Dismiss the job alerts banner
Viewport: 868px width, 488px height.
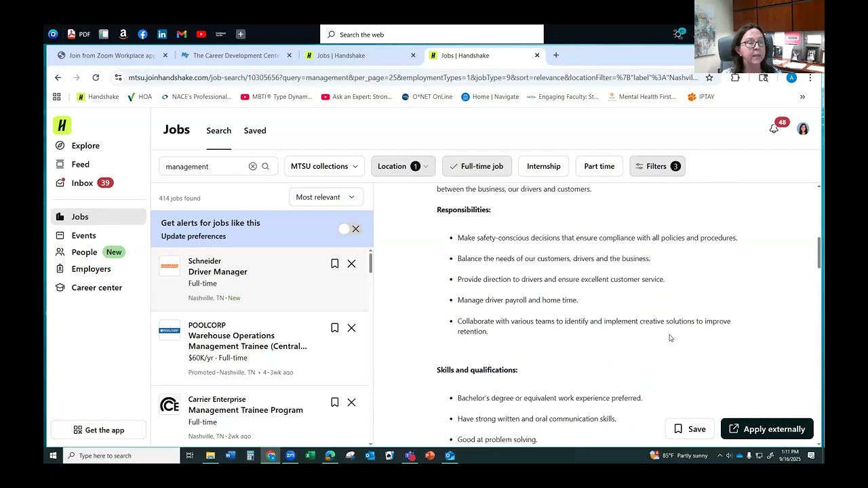click(355, 229)
